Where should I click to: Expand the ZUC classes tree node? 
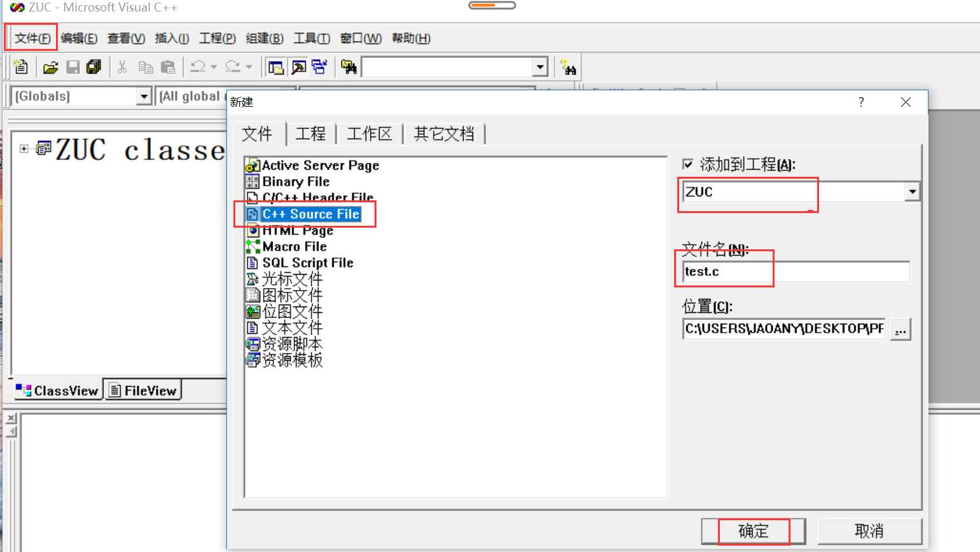tap(24, 149)
